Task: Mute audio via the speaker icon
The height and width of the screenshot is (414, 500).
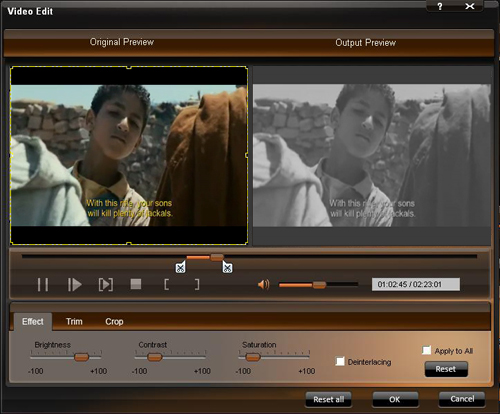Action: 263,285
